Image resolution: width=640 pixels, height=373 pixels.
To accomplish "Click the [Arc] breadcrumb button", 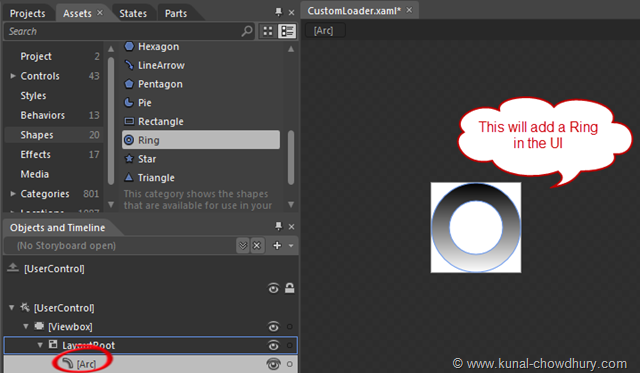I will click(324, 31).
